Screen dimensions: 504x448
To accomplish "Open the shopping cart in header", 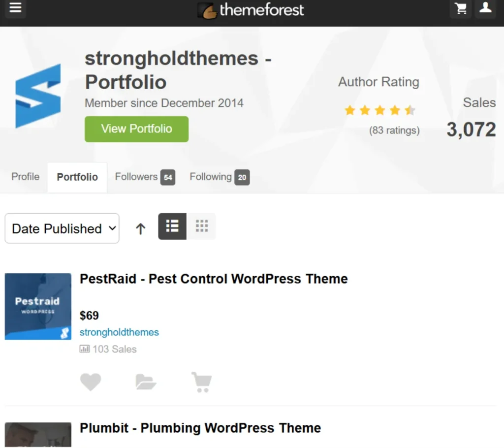I will (x=461, y=8).
